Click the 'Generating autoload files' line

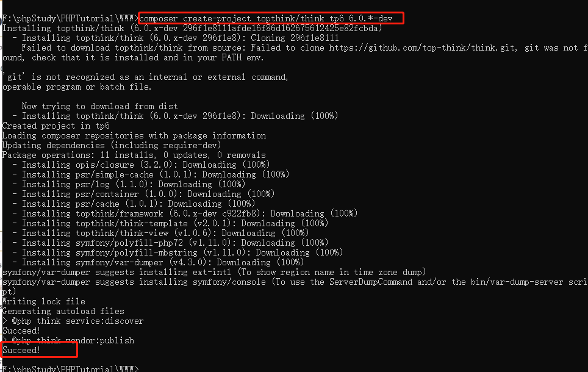(63, 311)
